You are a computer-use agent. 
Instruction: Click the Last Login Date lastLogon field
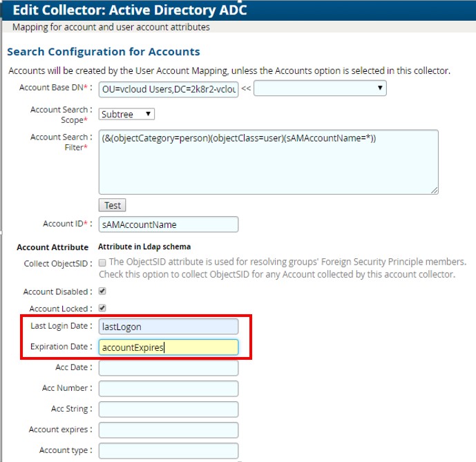coord(169,327)
